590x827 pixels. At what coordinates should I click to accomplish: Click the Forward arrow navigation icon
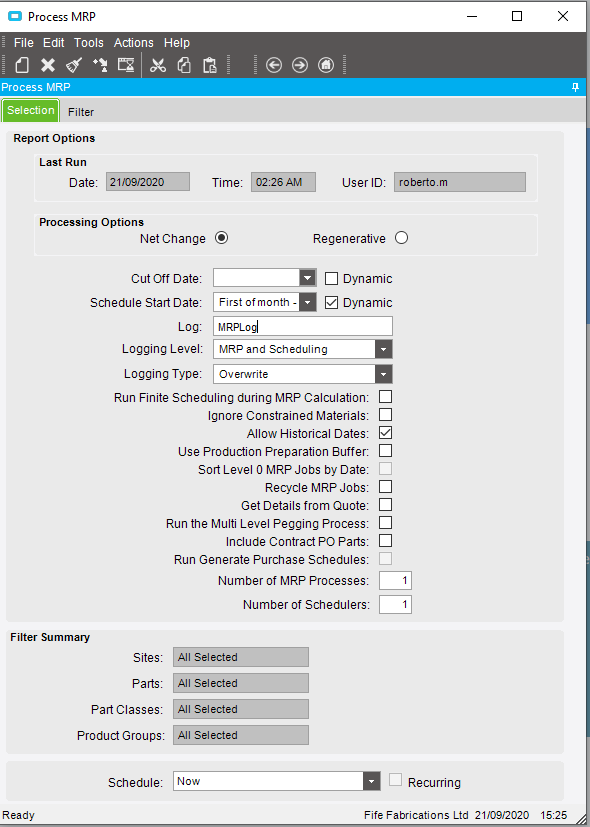click(x=300, y=65)
